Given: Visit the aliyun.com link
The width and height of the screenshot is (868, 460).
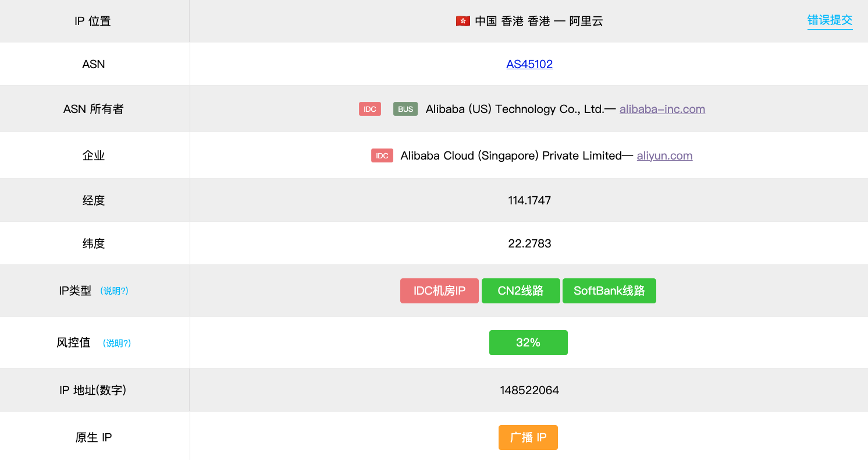Looking at the screenshot, I should coord(664,155).
